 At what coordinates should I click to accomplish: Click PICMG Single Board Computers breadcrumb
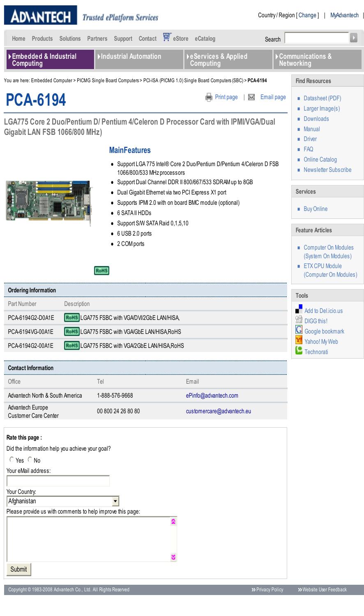[108, 81]
